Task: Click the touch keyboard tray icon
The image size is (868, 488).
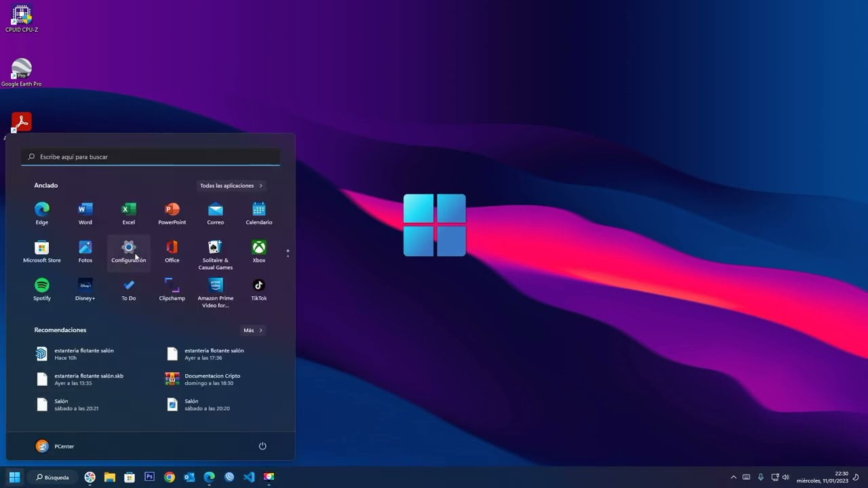Action: [x=747, y=477]
